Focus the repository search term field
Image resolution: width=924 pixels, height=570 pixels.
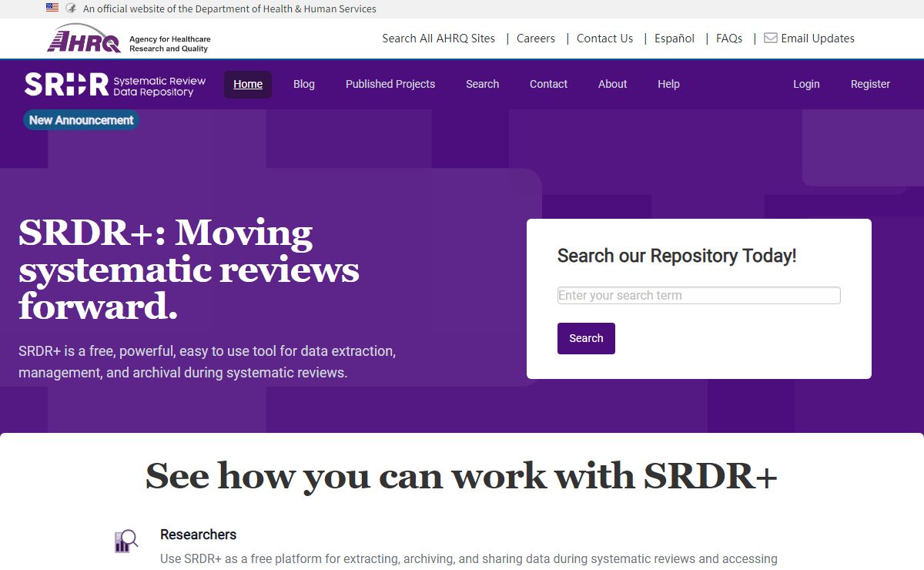(x=698, y=295)
